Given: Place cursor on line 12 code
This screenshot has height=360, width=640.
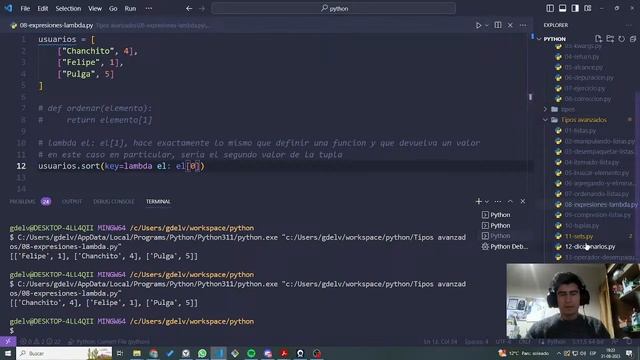Looking at the screenshot, I should point(121,166).
